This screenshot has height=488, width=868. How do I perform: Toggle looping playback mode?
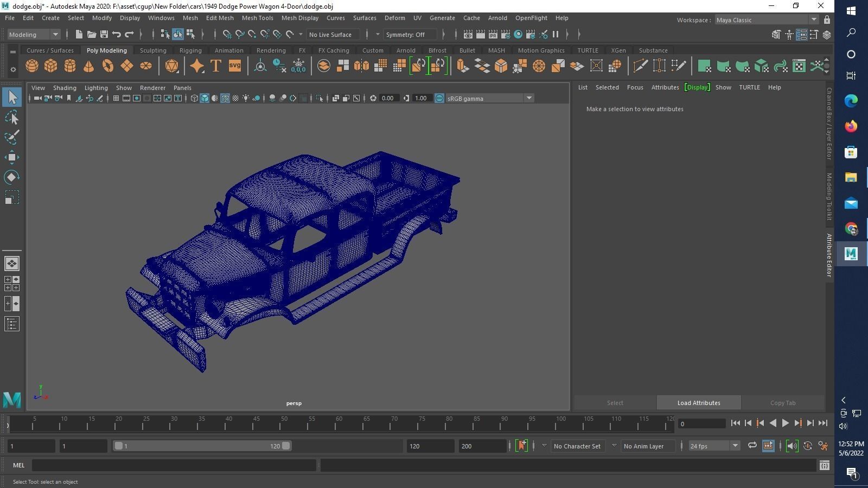coord(752,446)
